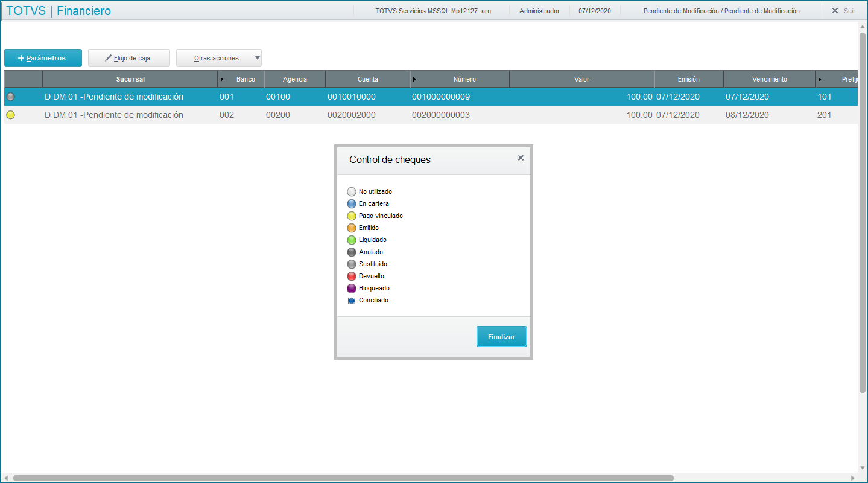Click the gray status icon of row 001

pos(10,97)
